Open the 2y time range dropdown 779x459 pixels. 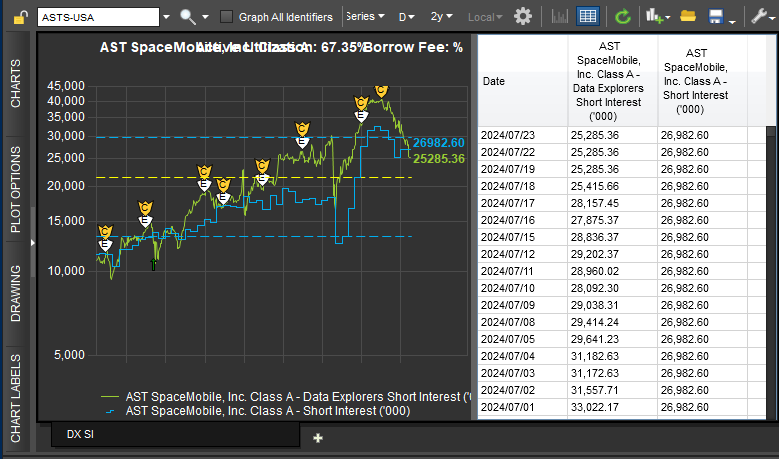(442, 16)
